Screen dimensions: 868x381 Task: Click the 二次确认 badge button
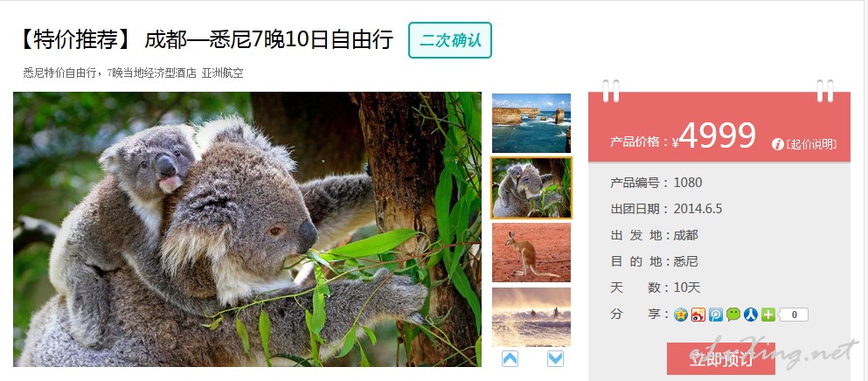450,40
